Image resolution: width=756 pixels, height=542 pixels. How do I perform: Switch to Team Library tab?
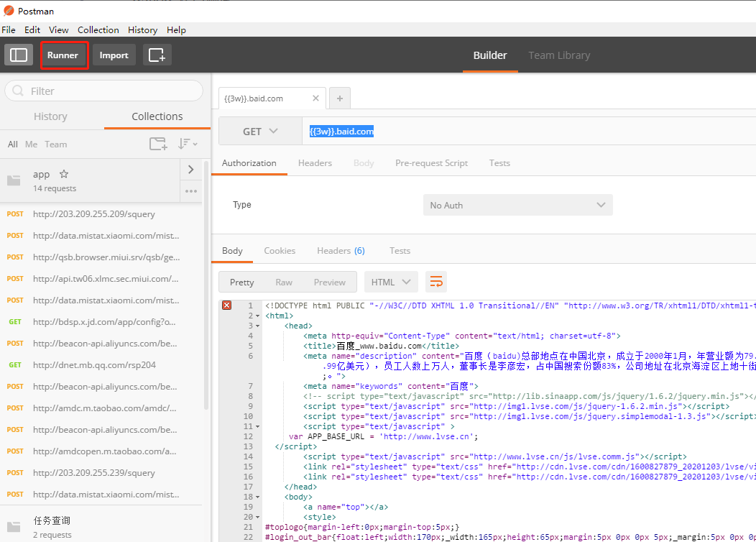[559, 55]
